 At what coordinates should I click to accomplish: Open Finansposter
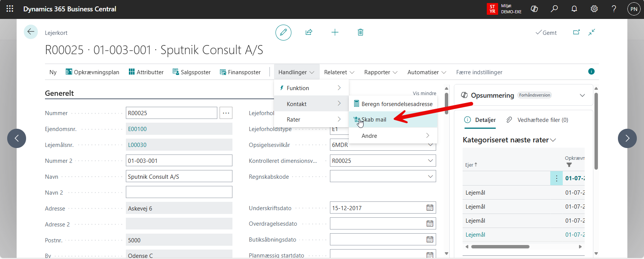pos(240,72)
